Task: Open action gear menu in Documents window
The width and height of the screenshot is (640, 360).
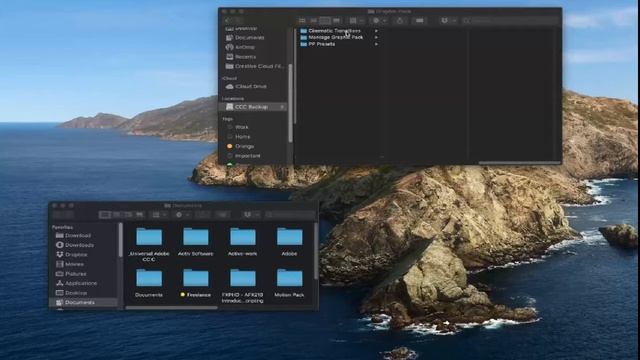Action: tap(182, 215)
